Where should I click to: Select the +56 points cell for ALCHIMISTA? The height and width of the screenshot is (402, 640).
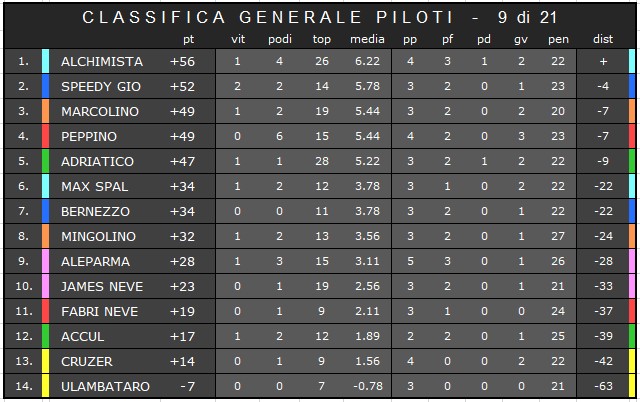[x=182, y=61]
